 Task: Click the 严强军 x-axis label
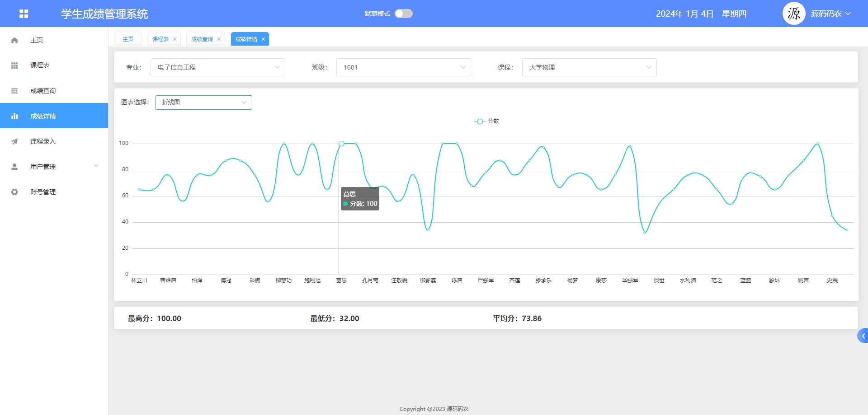pos(486,280)
